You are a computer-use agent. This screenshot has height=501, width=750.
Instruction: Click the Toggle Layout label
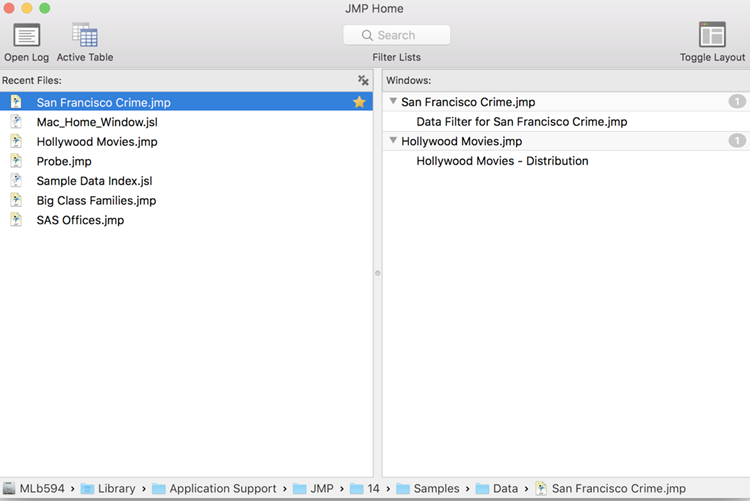[712, 57]
